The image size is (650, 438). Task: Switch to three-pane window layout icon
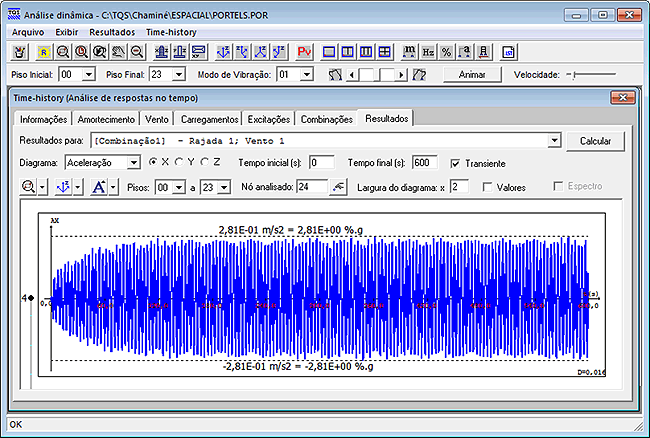[x=366, y=52]
